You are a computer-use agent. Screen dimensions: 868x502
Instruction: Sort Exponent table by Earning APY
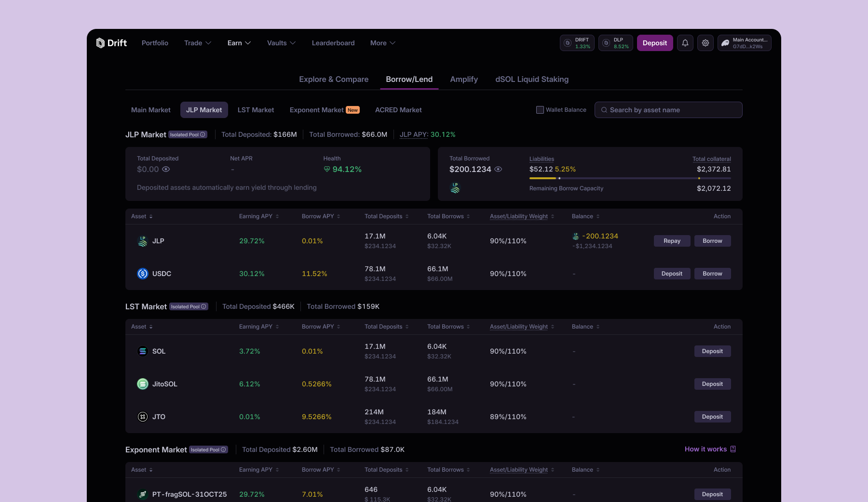pyautogui.click(x=259, y=470)
